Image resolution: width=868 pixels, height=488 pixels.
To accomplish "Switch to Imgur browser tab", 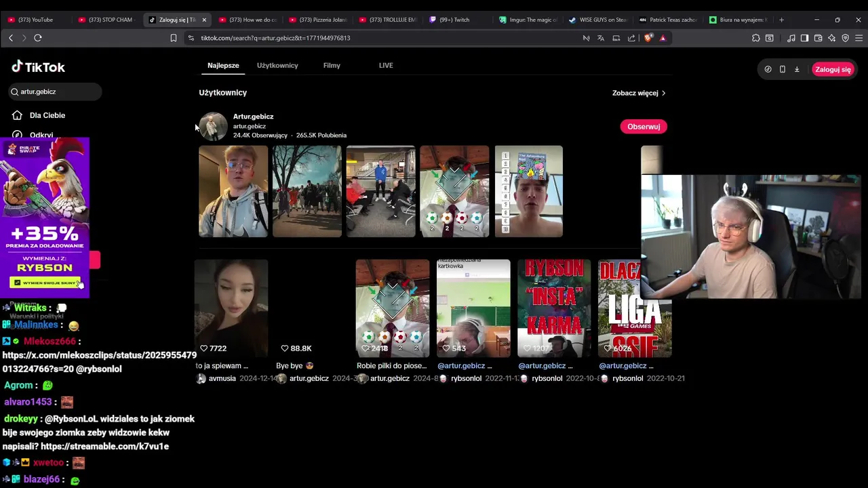I will 528,20.
